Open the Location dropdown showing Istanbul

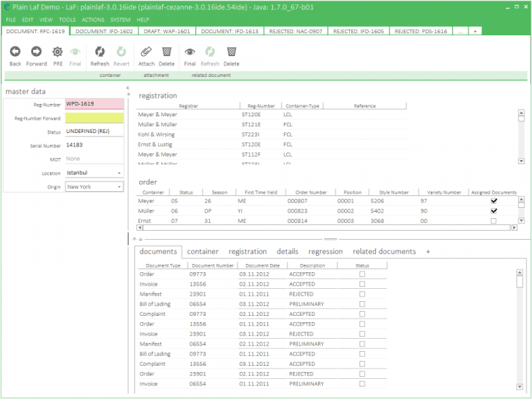(x=119, y=173)
